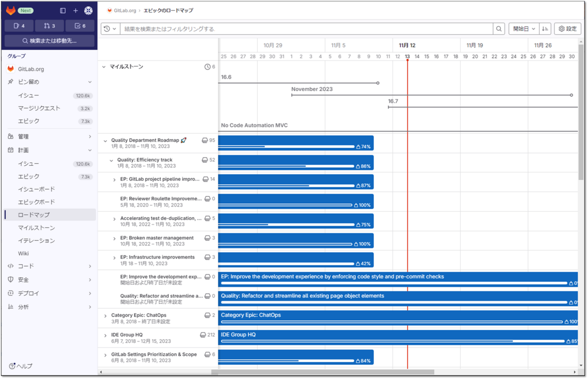Screen dimensions: 588x379
Task: Open EP: Reviewer Roulette Improvements epic
Action: pyautogui.click(x=161, y=199)
